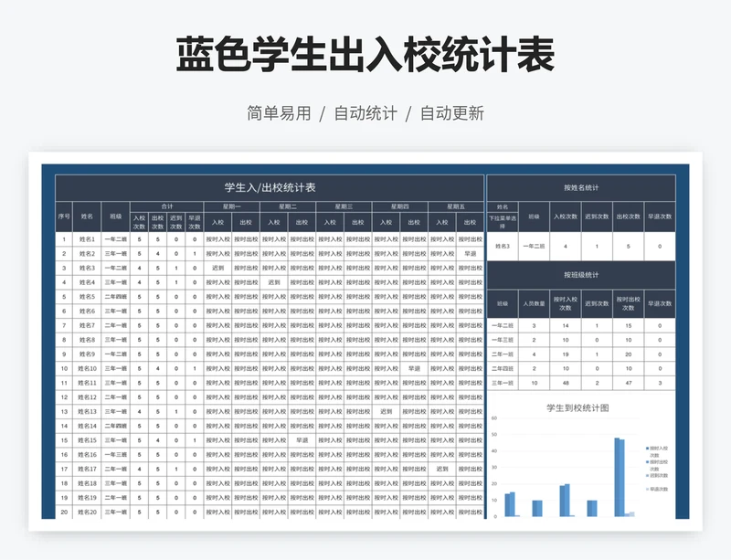731x560 pixels.
Task: Select the 姓名15 cell
Action: click(x=87, y=440)
